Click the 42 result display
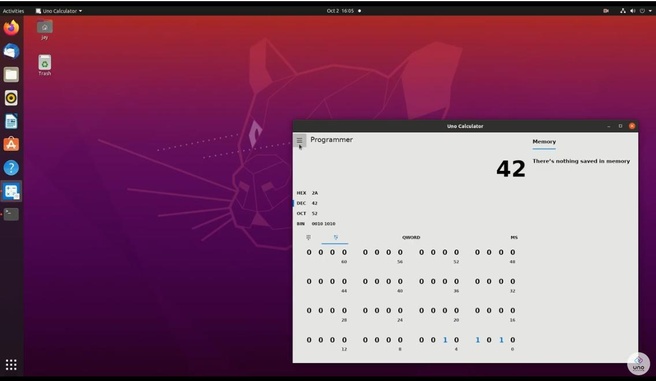Image resolution: width=656 pixels, height=381 pixels. tap(511, 169)
